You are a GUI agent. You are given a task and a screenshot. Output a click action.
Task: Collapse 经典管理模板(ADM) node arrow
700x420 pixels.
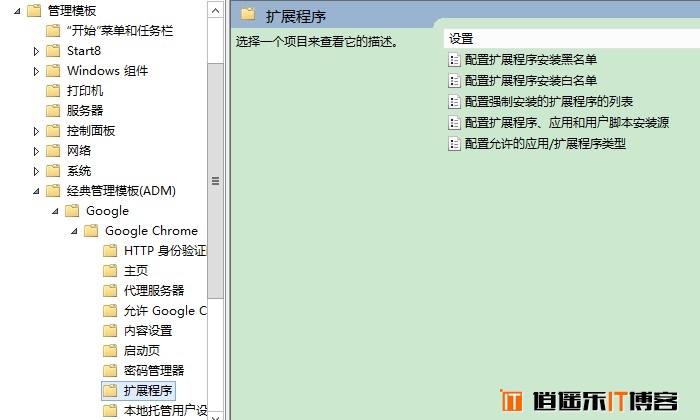pyautogui.click(x=36, y=191)
